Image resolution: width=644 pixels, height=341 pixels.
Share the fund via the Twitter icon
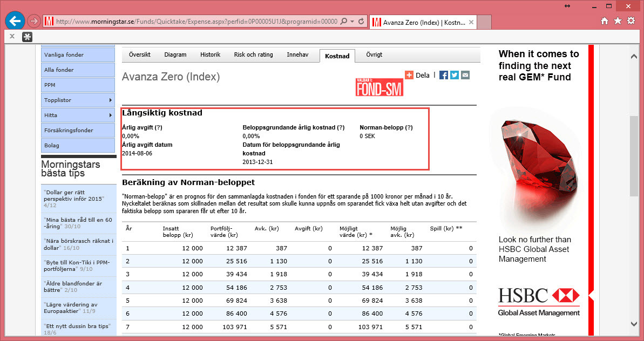point(455,76)
